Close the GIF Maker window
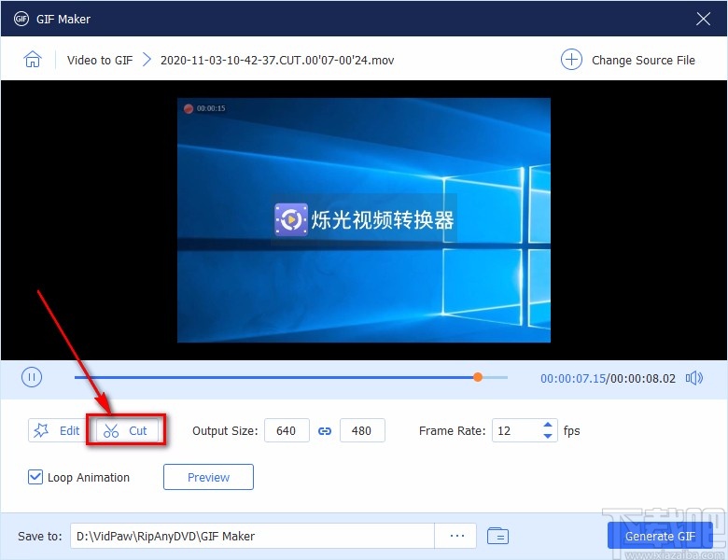728x560 pixels. (703, 19)
